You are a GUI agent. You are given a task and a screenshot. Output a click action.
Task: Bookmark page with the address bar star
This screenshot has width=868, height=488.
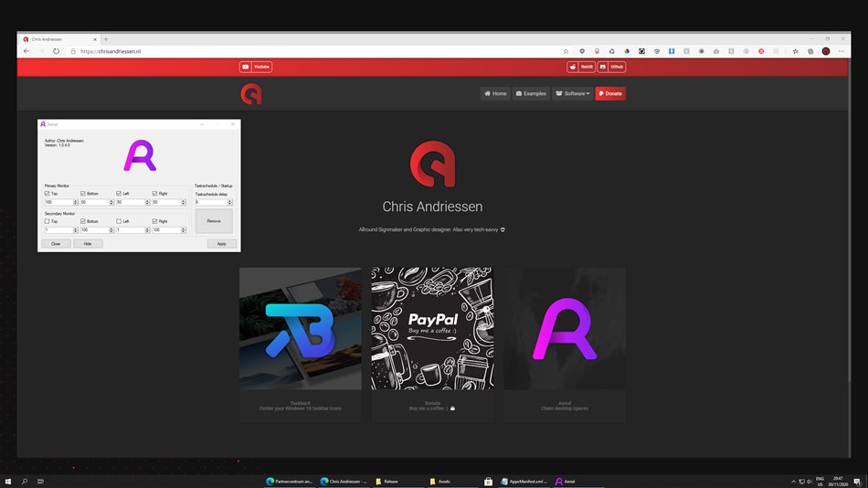click(566, 51)
